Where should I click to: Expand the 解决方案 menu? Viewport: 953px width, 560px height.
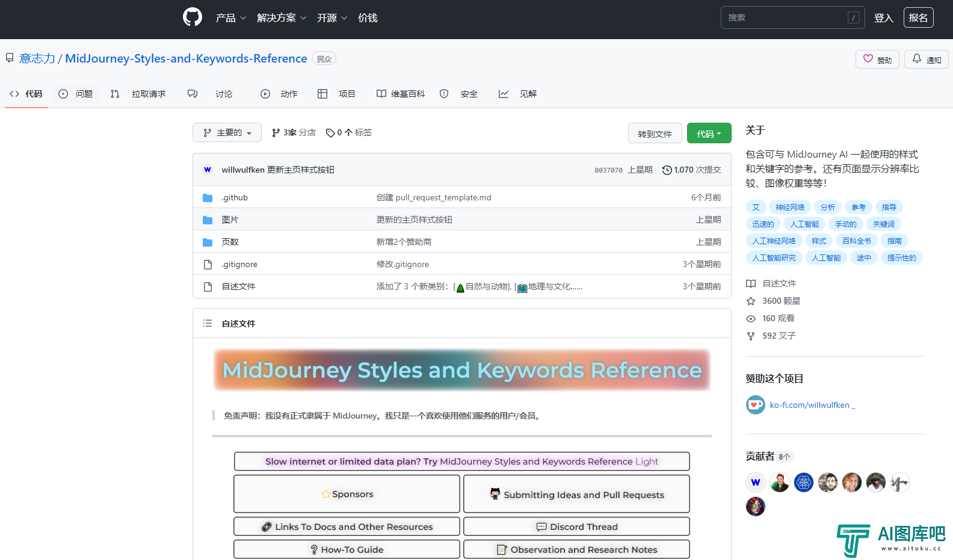coord(282,18)
